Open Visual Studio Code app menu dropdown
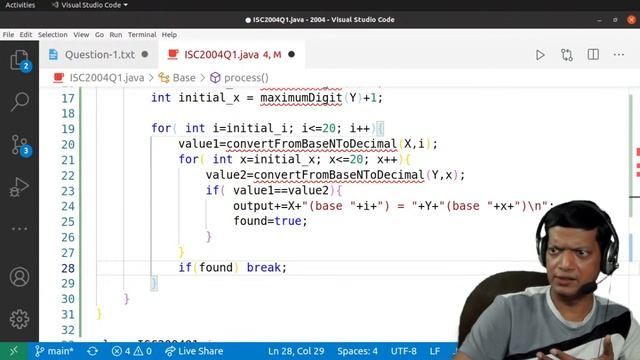The width and height of the screenshot is (640, 360). click(x=90, y=5)
